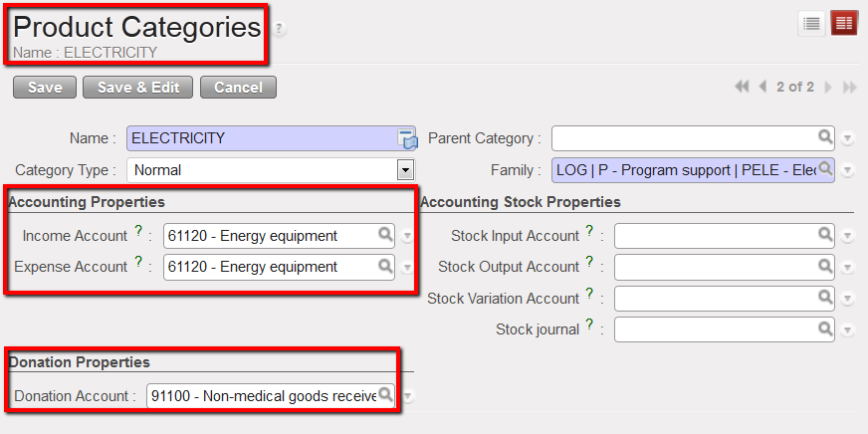The height and width of the screenshot is (434, 868).
Task: Focus the Expense Account field
Action: tap(269, 267)
